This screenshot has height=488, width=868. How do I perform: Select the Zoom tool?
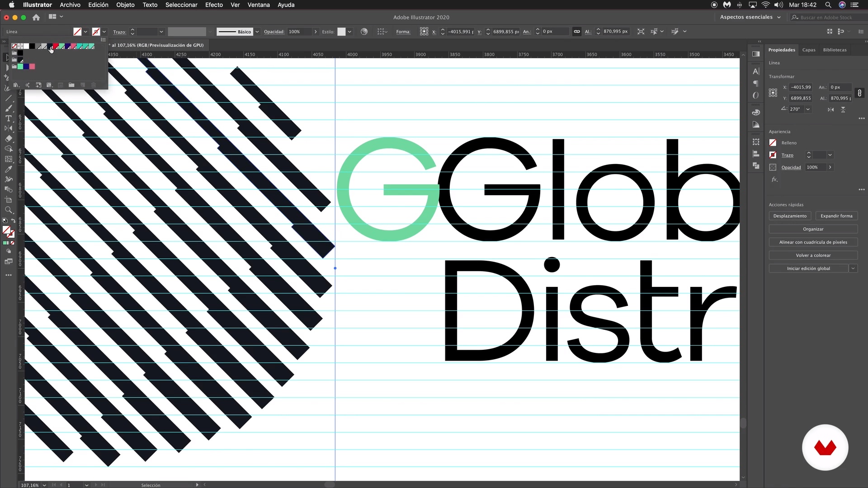click(8, 210)
